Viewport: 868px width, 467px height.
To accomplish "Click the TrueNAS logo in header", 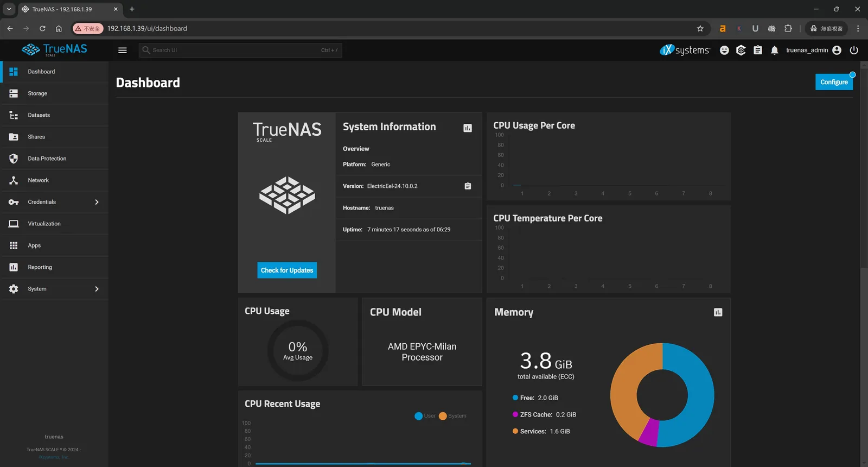I will coord(54,49).
